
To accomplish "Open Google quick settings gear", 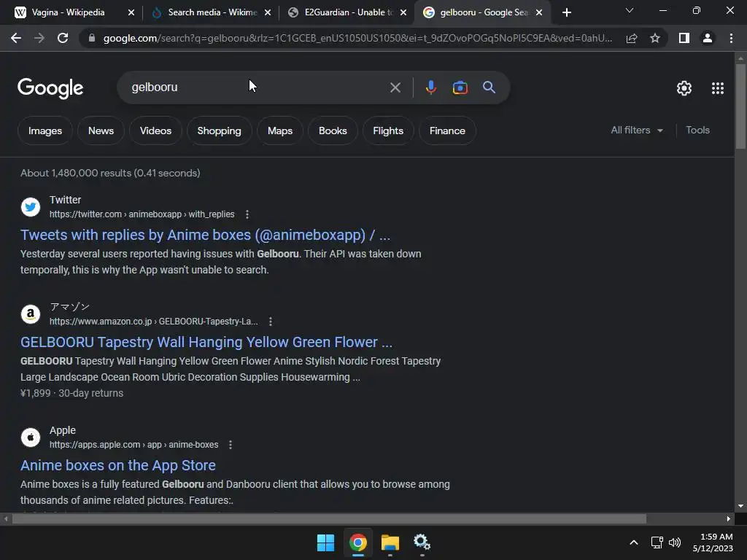I will 684,88.
